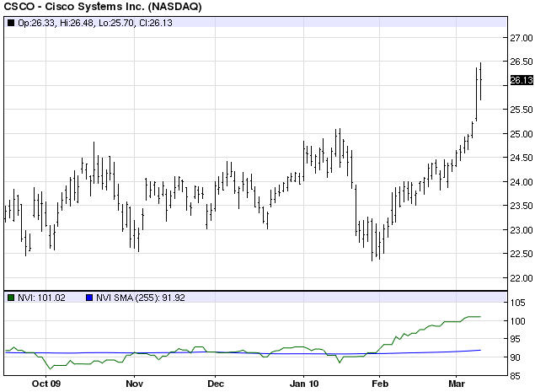This screenshot has width=535, height=392.
Task: Click the latest price bar at the chart's right
Action: click(x=480, y=81)
